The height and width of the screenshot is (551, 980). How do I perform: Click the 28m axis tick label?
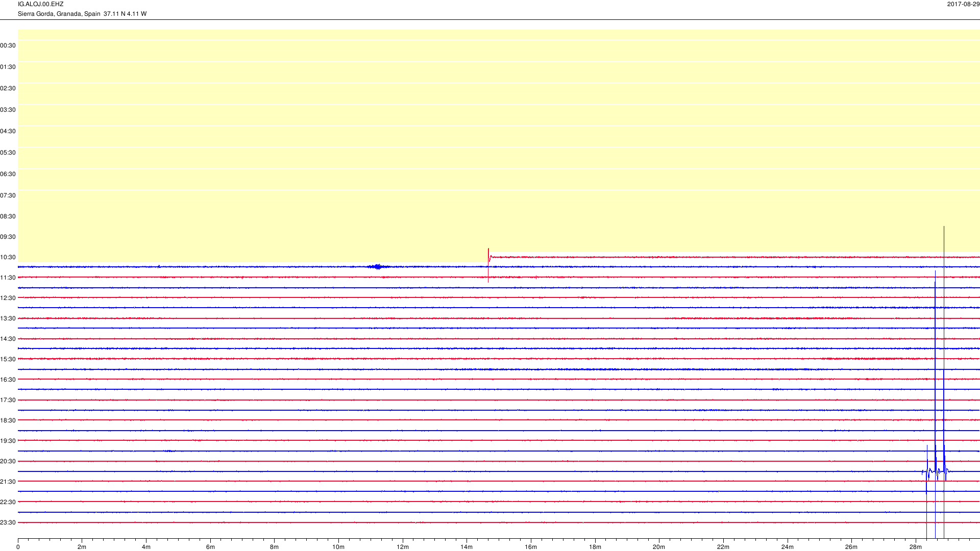pyautogui.click(x=916, y=547)
